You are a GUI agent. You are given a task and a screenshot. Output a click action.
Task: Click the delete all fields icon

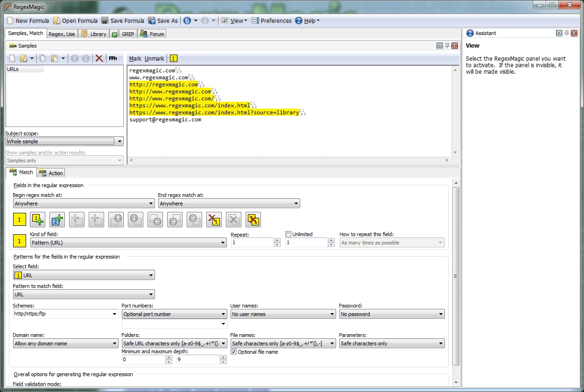253,219
